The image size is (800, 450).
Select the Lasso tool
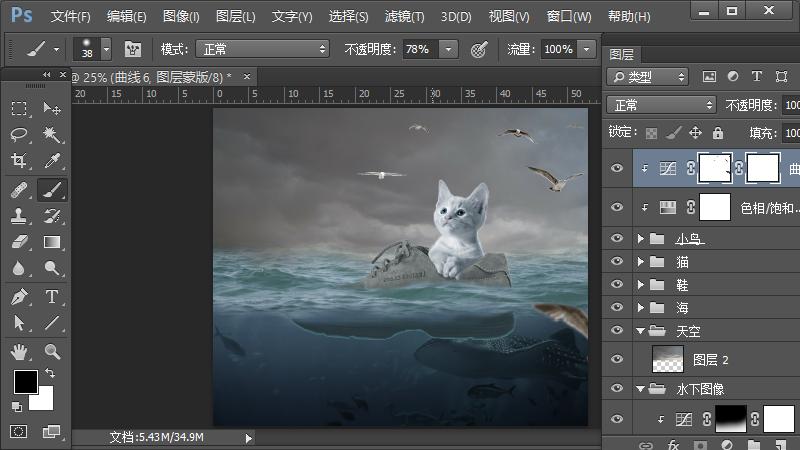tap(19, 135)
